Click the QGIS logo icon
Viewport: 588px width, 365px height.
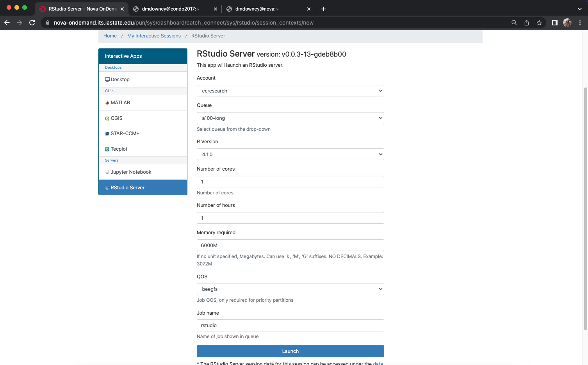(107, 119)
